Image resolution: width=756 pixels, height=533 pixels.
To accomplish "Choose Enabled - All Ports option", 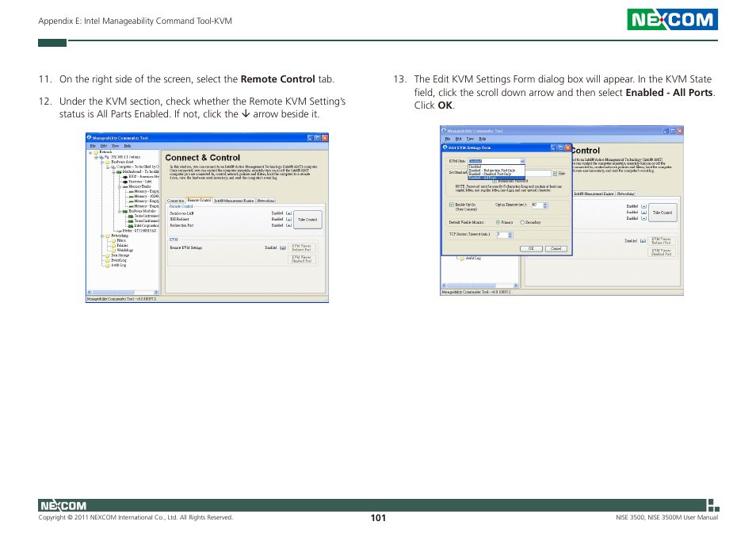I will (497, 178).
